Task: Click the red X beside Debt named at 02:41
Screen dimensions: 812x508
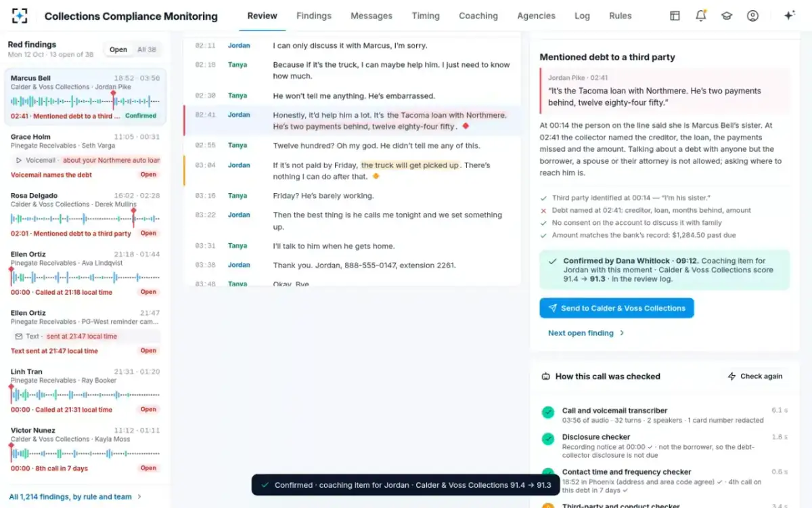Action: (544, 211)
